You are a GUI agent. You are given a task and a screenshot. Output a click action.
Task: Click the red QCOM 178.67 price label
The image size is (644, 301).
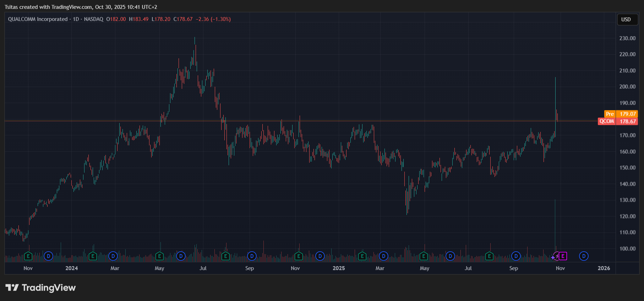click(618, 122)
